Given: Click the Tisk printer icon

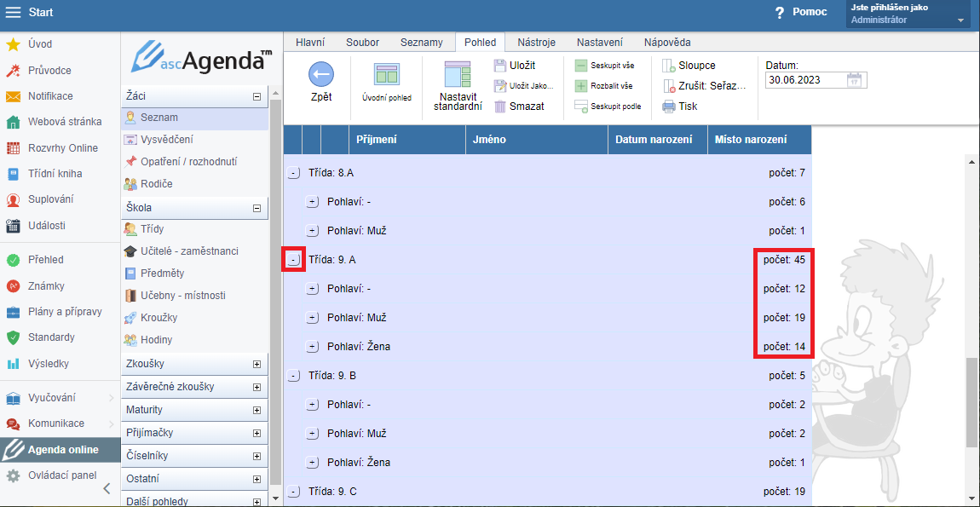Looking at the screenshot, I should 669,107.
